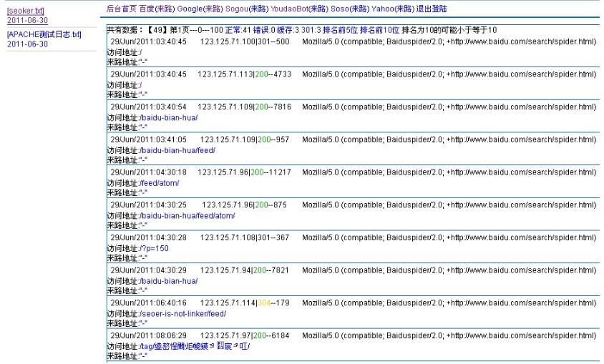This screenshot has width=604, height=364.
Task: Open the 百度 link in the top navigation
Action: pos(147,9)
